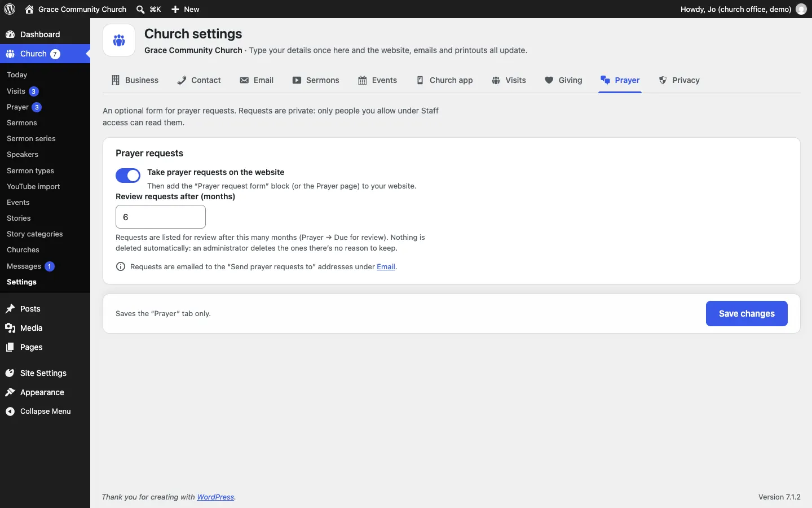Click the Save changes button

[x=747, y=314]
